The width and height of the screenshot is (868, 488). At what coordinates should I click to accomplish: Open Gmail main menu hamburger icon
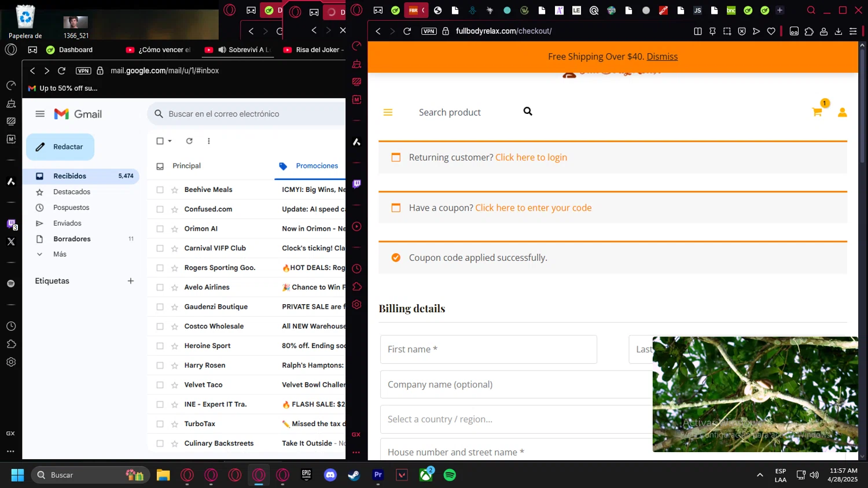[40, 114]
